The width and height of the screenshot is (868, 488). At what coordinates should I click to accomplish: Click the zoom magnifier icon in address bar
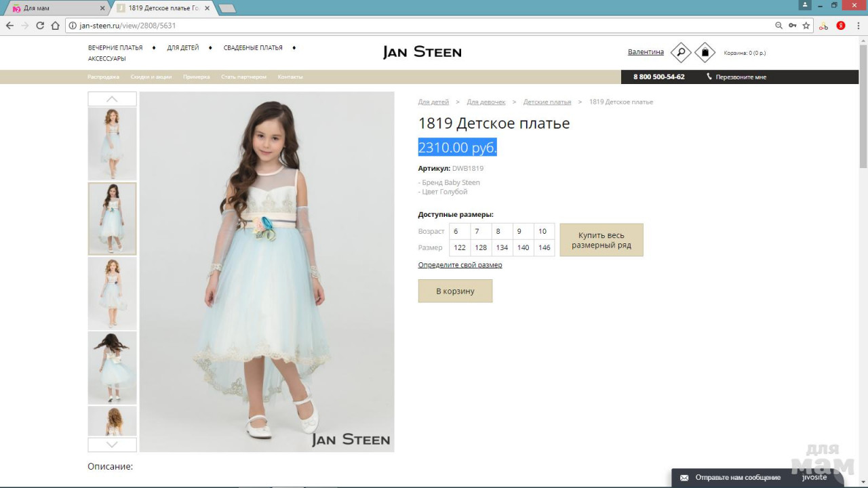tap(778, 26)
